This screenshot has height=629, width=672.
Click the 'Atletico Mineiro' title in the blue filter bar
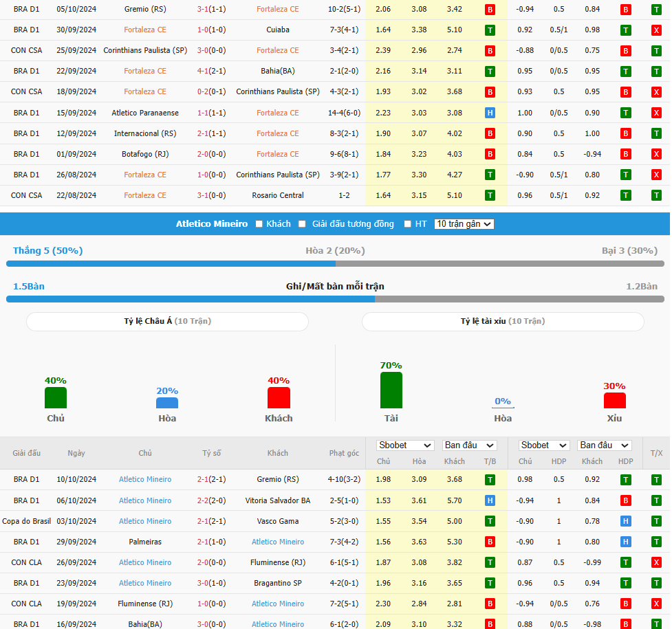click(212, 223)
